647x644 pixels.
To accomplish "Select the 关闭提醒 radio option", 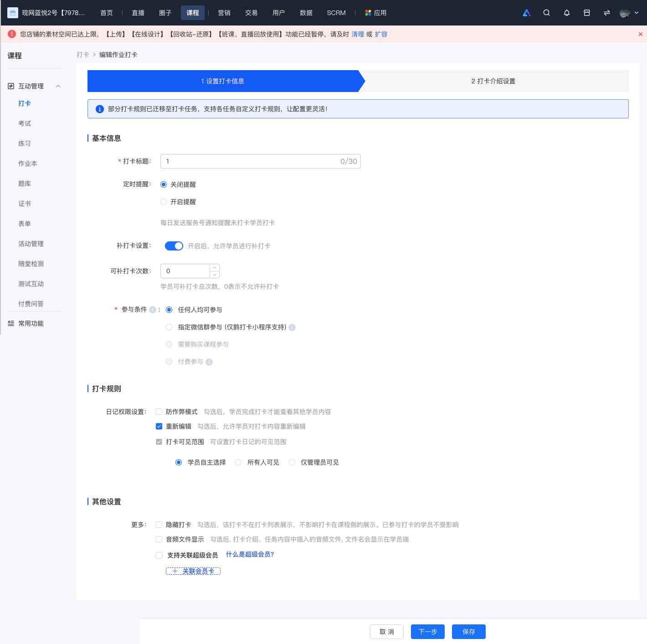I will 164,184.
